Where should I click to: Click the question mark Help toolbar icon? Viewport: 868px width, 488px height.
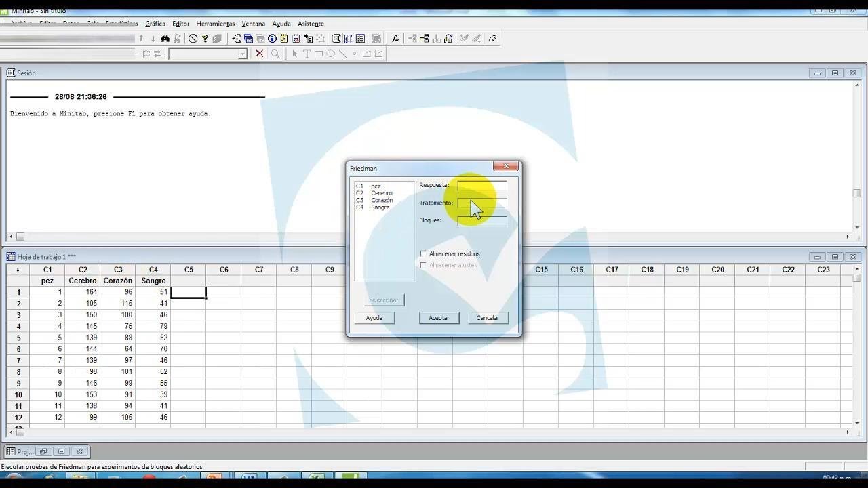pyautogui.click(x=205, y=39)
